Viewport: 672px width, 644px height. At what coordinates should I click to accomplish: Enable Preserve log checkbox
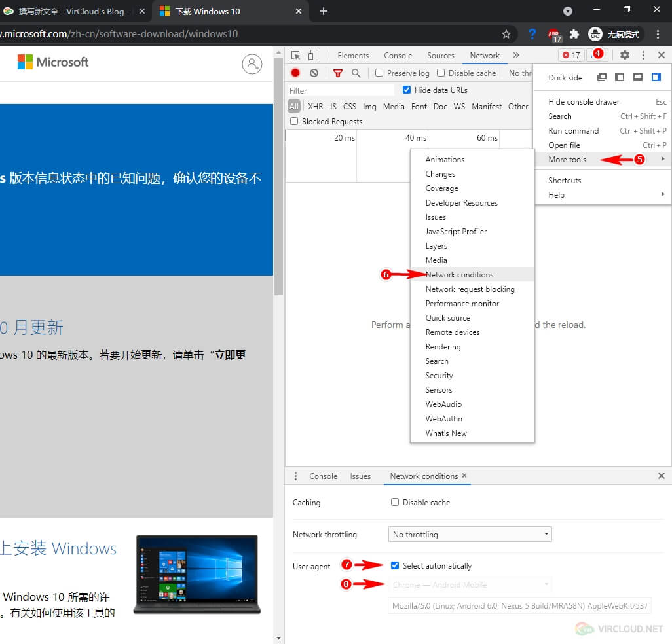coord(379,73)
